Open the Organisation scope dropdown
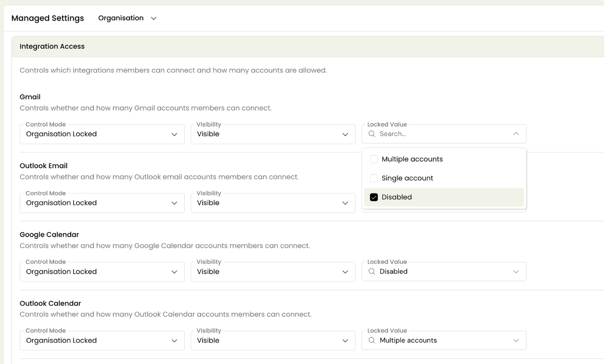 click(127, 18)
